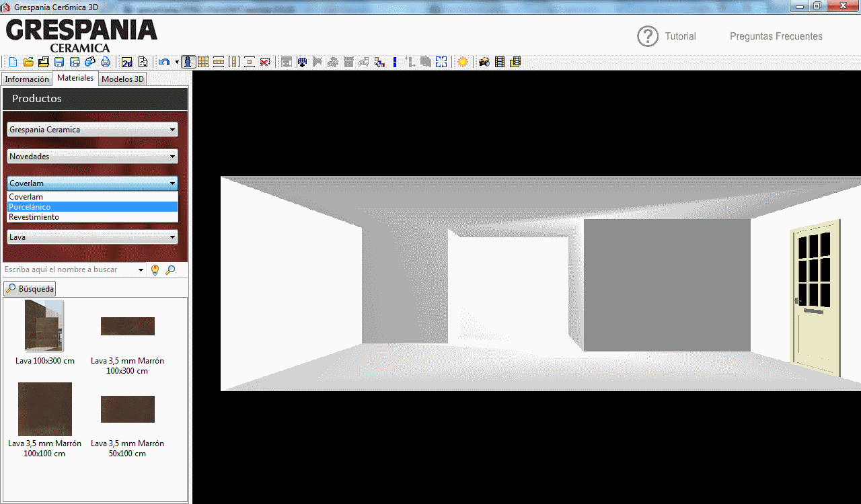Enable the red X delete material mode
The height and width of the screenshot is (504, 861).
pyautogui.click(x=265, y=62)
